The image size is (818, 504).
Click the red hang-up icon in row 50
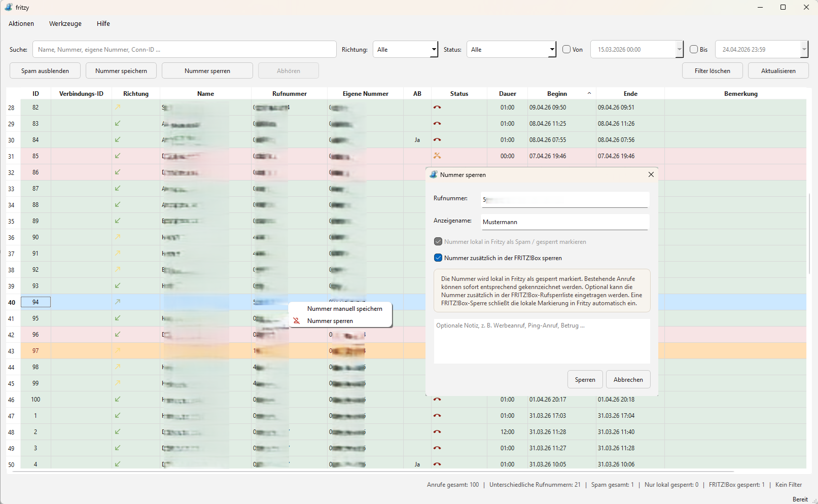pos(437,464)
